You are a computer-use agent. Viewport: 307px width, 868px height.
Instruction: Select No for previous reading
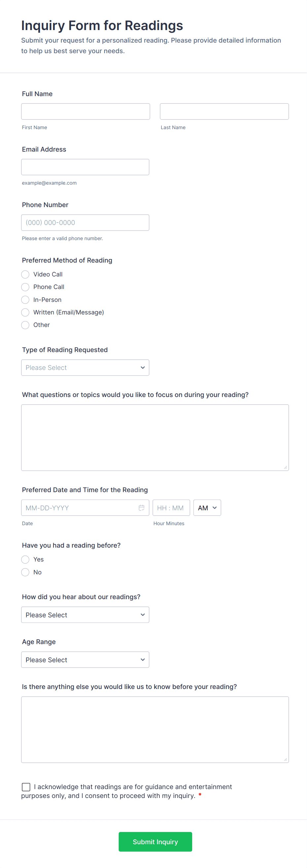click(25, 572)
